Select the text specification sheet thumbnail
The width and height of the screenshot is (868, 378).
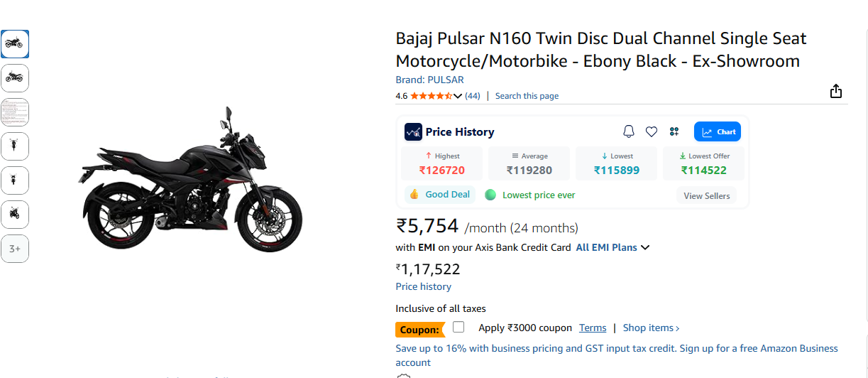15,112
